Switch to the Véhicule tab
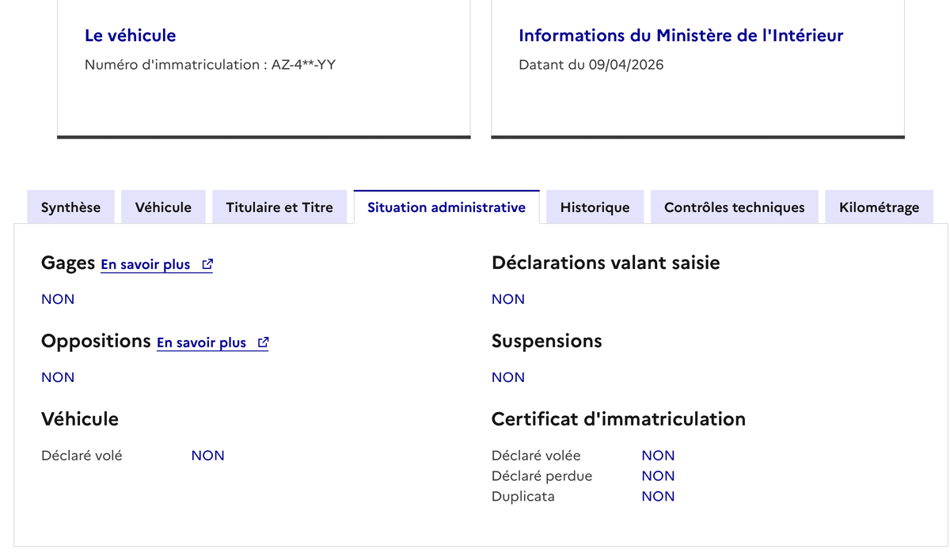The width and height of the screenshot is (950, 560). click(163, 207)
